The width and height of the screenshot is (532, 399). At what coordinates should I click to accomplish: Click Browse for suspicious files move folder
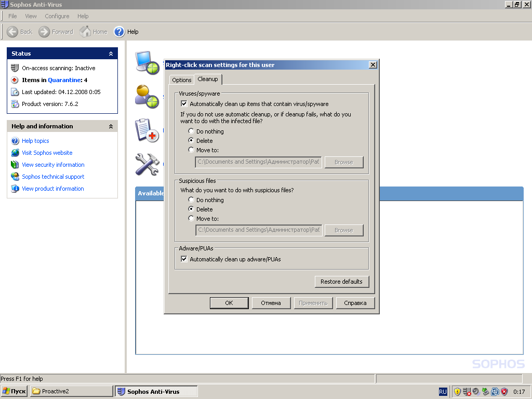[344, 230]
